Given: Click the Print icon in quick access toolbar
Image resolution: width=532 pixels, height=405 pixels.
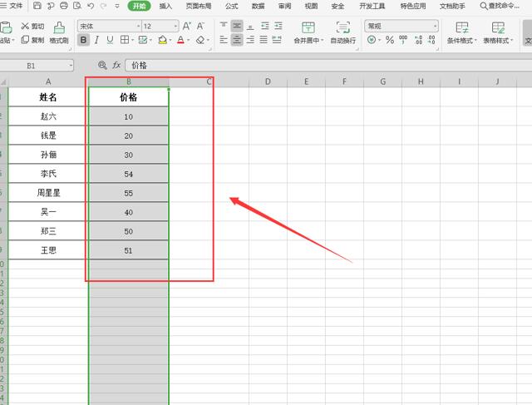Looking at the screenshot, I should pyautogui.click(x=63, y=6).
